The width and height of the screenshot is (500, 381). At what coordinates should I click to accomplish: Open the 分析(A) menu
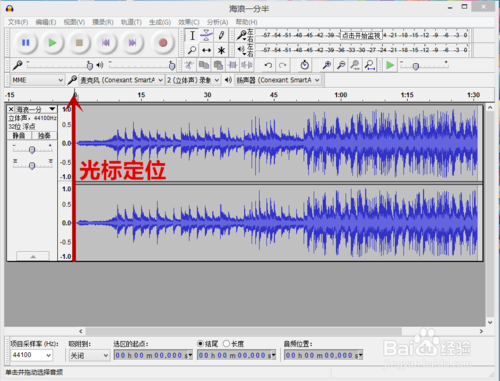pos(217,22)
